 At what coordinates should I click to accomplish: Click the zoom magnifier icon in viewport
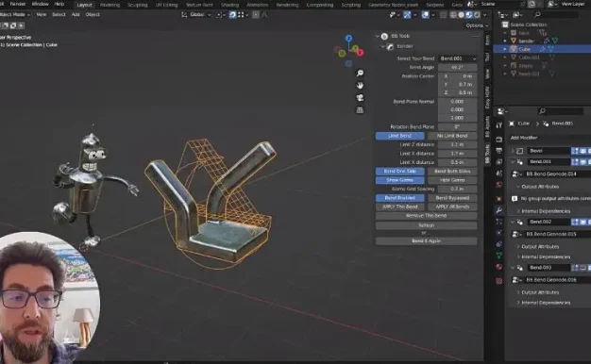tap(360, 73)
